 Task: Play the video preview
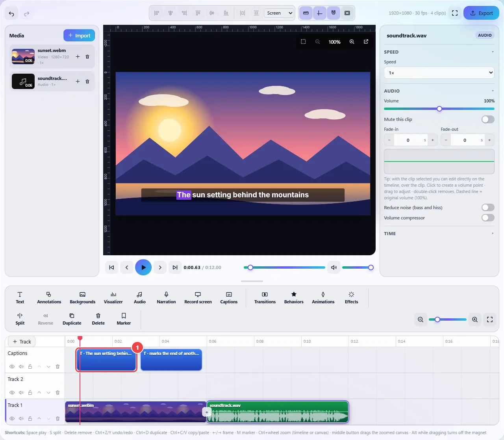143,267
